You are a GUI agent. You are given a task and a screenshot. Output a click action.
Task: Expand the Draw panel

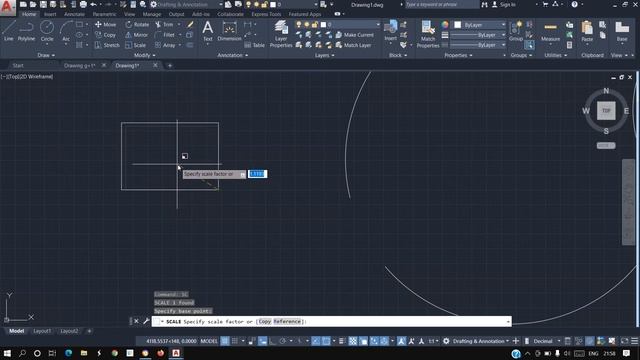[x=46, y=55]
